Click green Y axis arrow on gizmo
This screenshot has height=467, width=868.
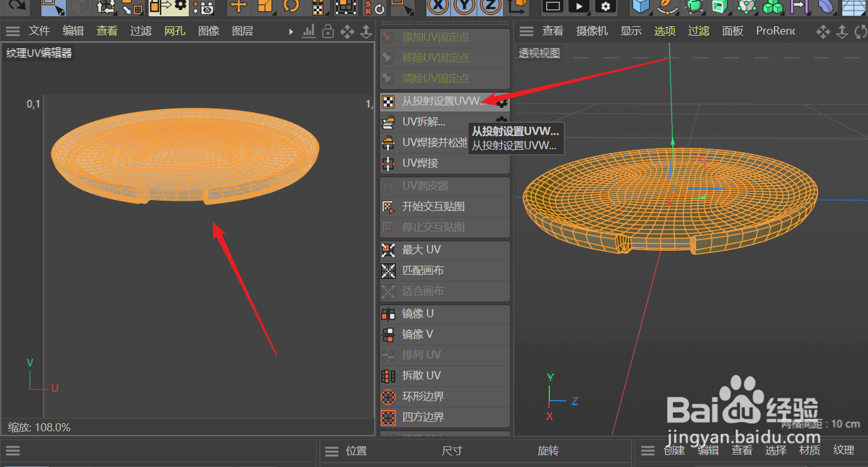pyautogui.click(x=672, y=142)
